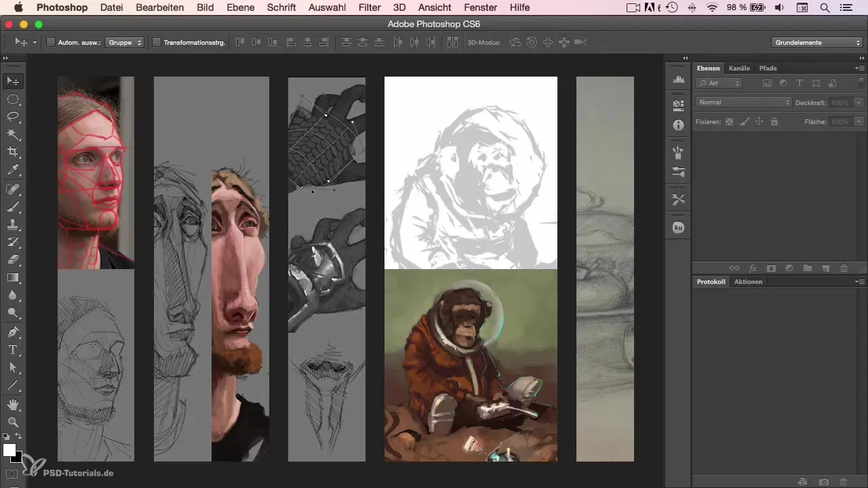The image size is (868, 488).
Task: Select the Elliptical Marquee tool
Action: tap(13, 99)
